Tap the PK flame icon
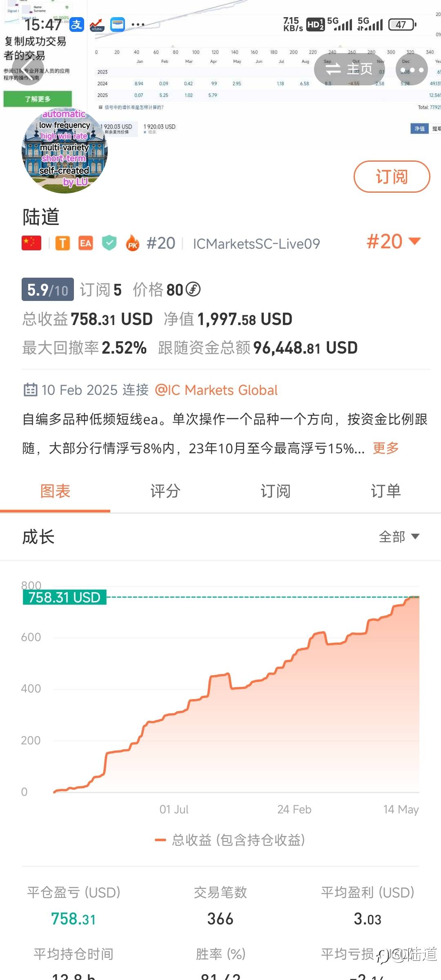This screenshot has height=980, width=441. point(133,243)
